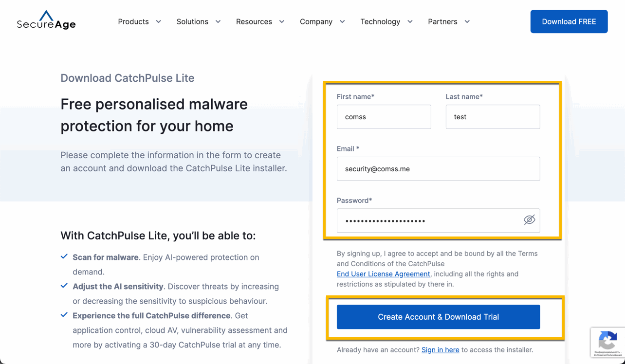Viewport: 625px width, 364px height.
Task: Click the 'Email *' field label
Action: coord(348,149)
